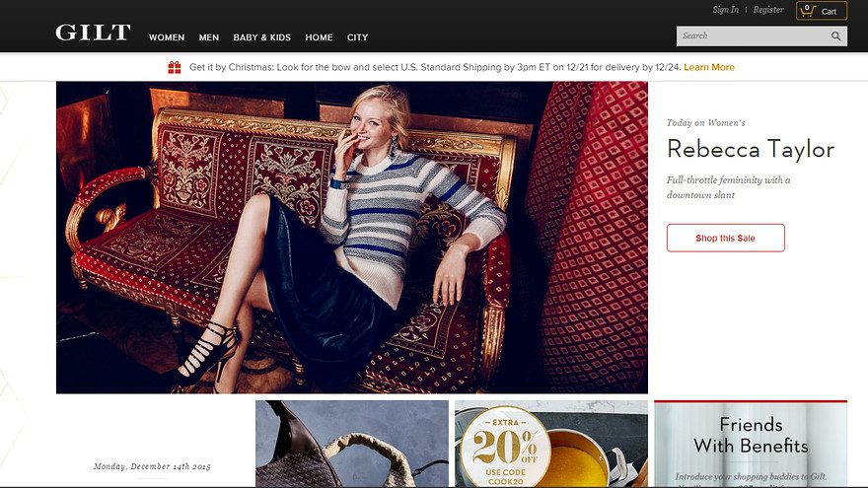Click the GILT logo
The width and height of the screenshot is (868, 488).
[93, 33]
